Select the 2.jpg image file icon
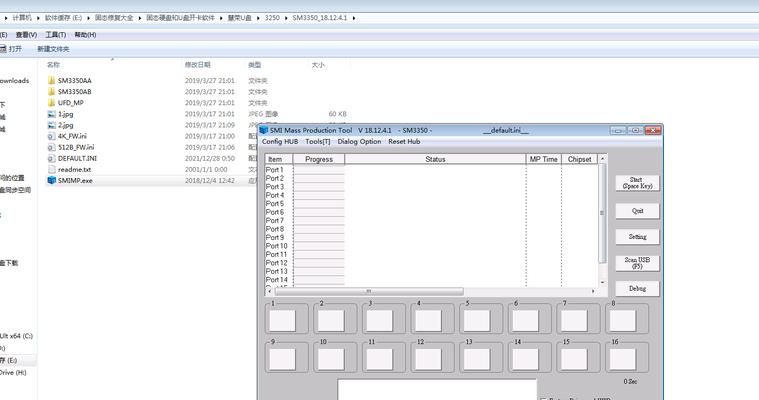Screen dimensions: 759x400 click(52, 125)
